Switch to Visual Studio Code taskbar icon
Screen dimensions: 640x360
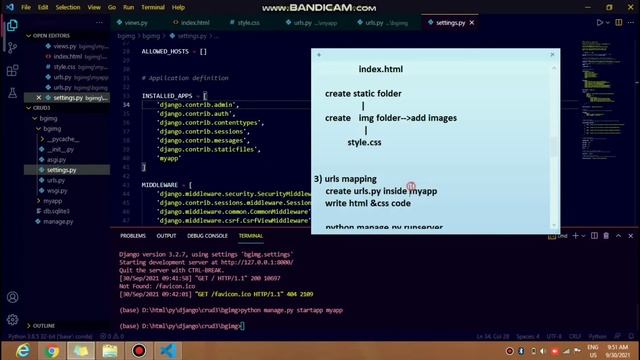pos(168,351)
